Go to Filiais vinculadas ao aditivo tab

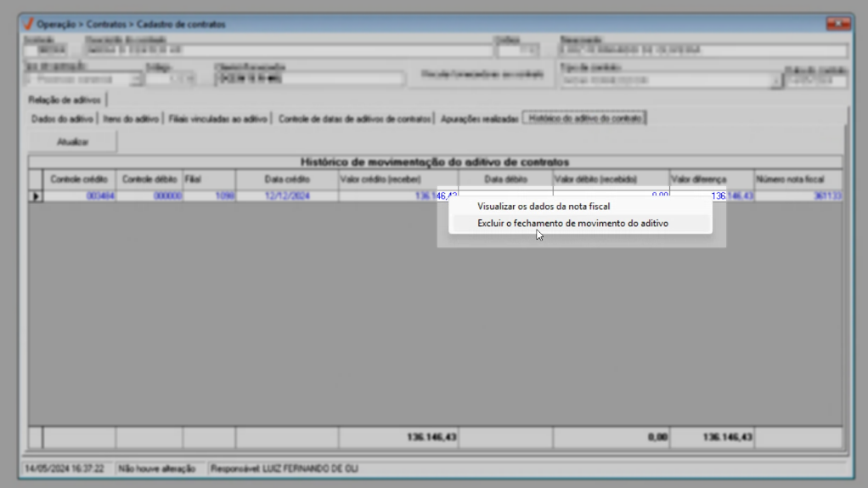[x=217, y=119]
